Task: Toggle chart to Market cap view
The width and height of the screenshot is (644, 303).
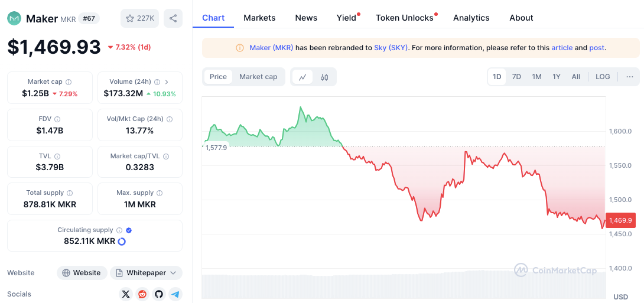Action: 258,77
